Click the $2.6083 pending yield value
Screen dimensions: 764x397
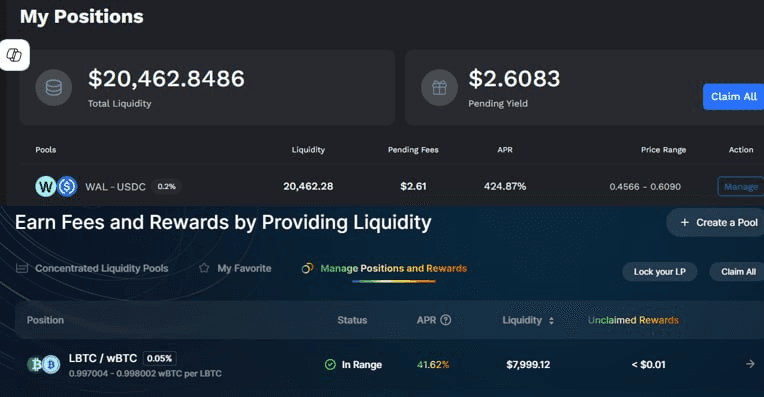tap(514, 78)
